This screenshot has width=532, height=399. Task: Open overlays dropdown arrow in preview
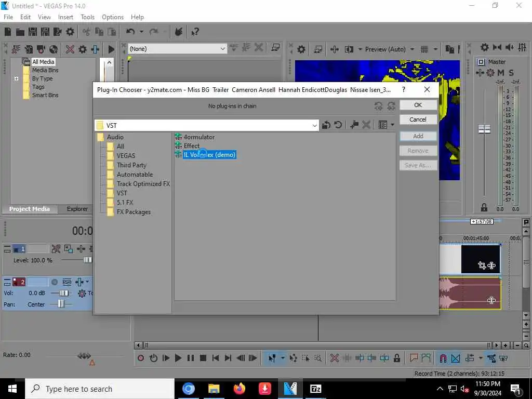pos(435,49)
